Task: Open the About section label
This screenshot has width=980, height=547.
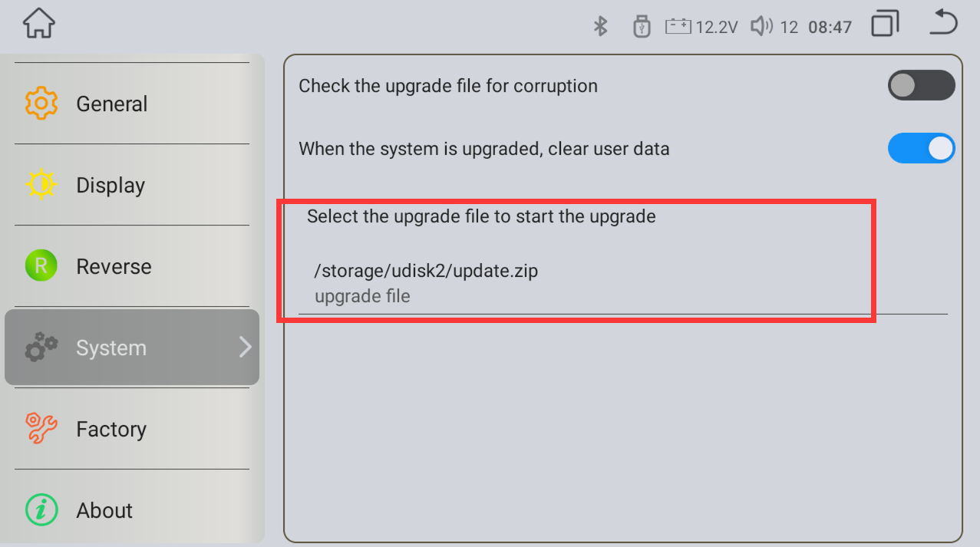Action: (104, 510)
